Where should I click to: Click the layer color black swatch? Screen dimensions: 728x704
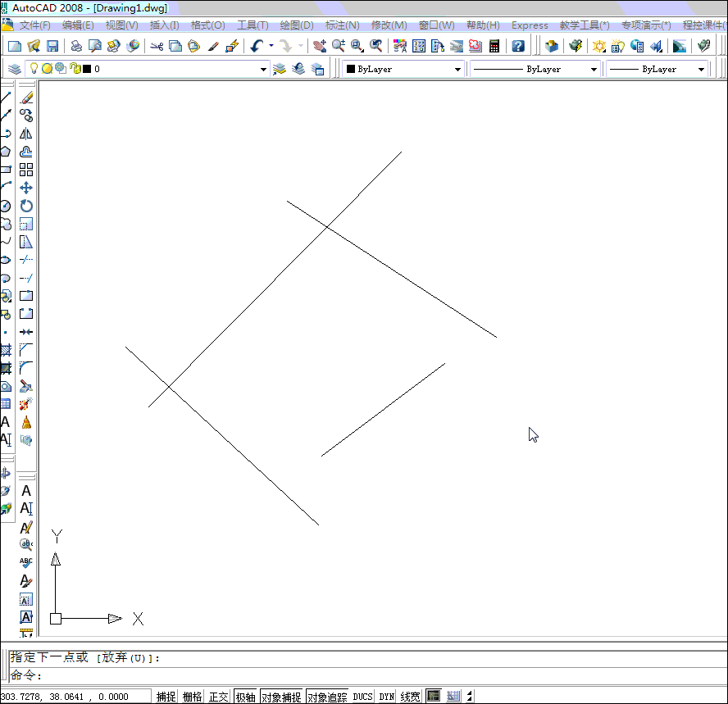pos(87,69)
